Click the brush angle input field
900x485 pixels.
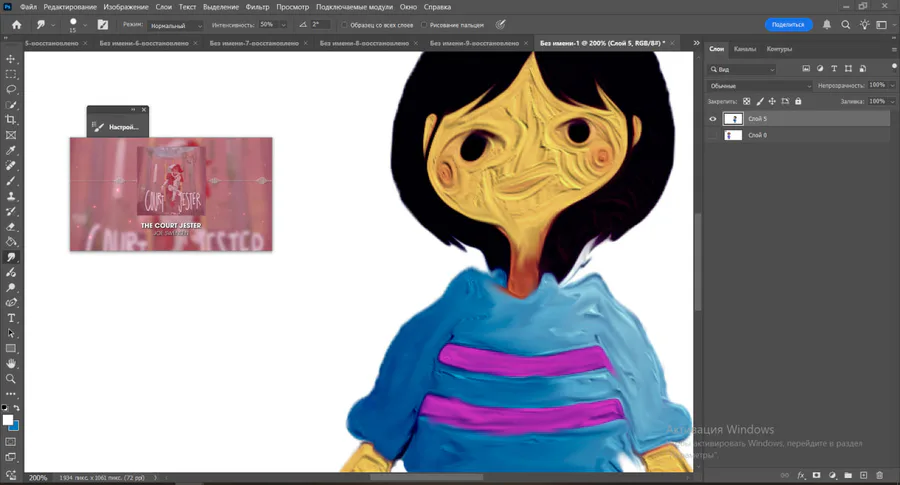(x=320, y=25)
